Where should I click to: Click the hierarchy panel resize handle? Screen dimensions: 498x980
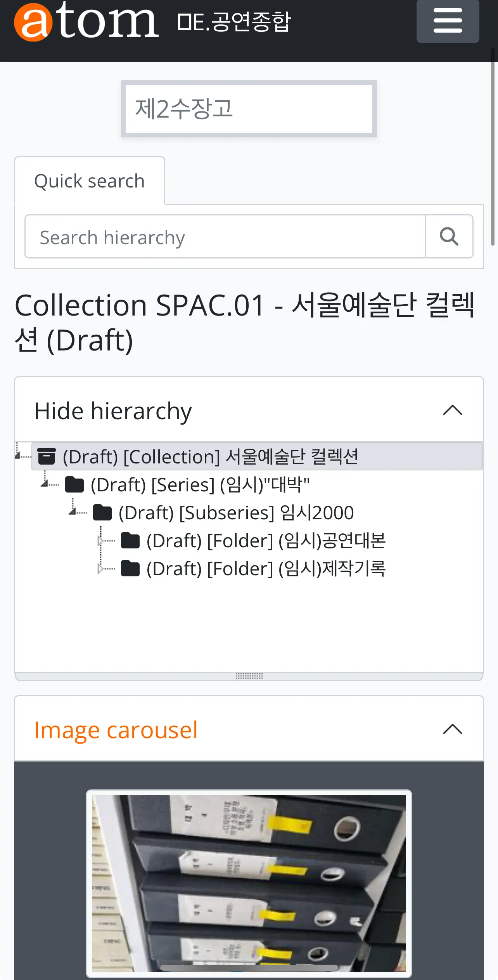249,676
